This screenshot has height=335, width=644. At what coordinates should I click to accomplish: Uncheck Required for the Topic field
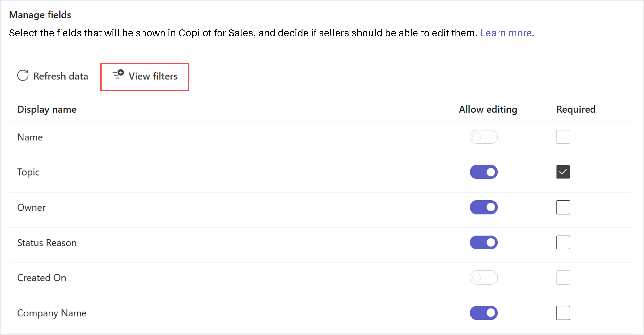pyautogui.click(x=563, y=172)
